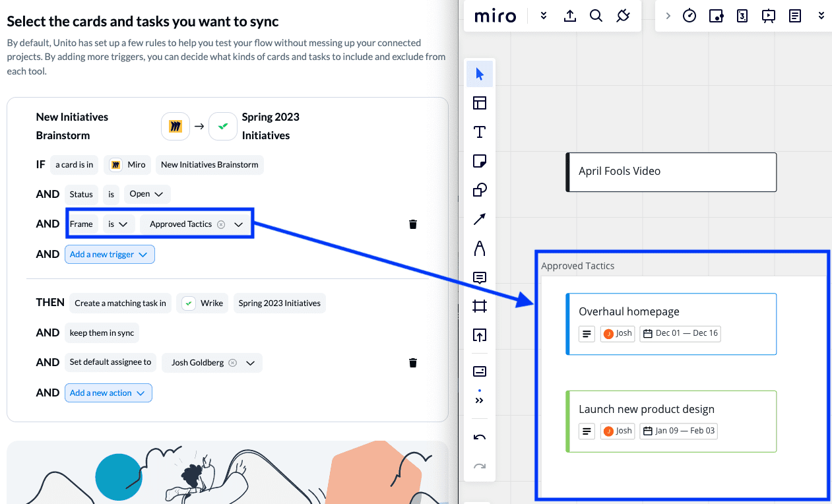Open description icon on Overhaul homepage card
This screenshot has width=832, height=504.
(x=587, y=334)
